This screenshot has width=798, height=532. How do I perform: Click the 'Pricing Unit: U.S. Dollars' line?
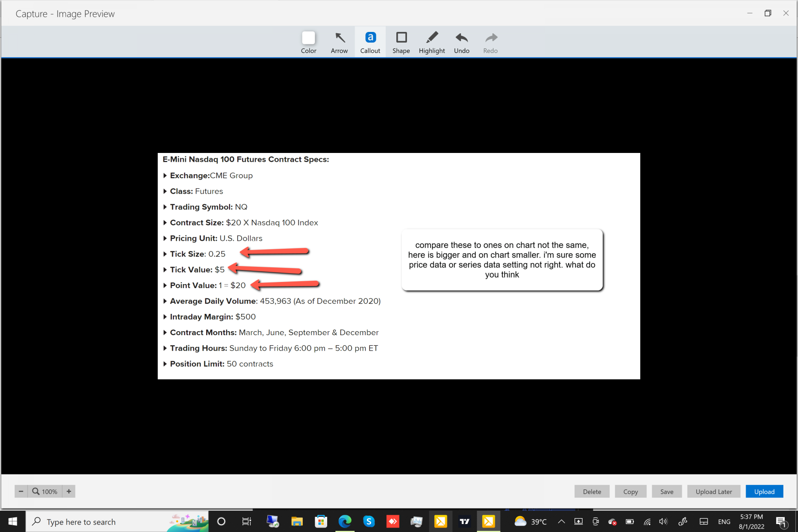[x=216, y=239]
